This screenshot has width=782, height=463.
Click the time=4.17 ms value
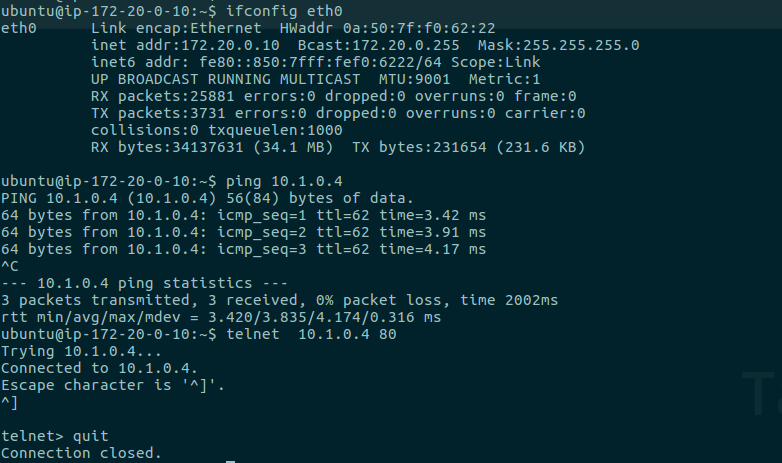pyautogui.click(x=432, y=249)
